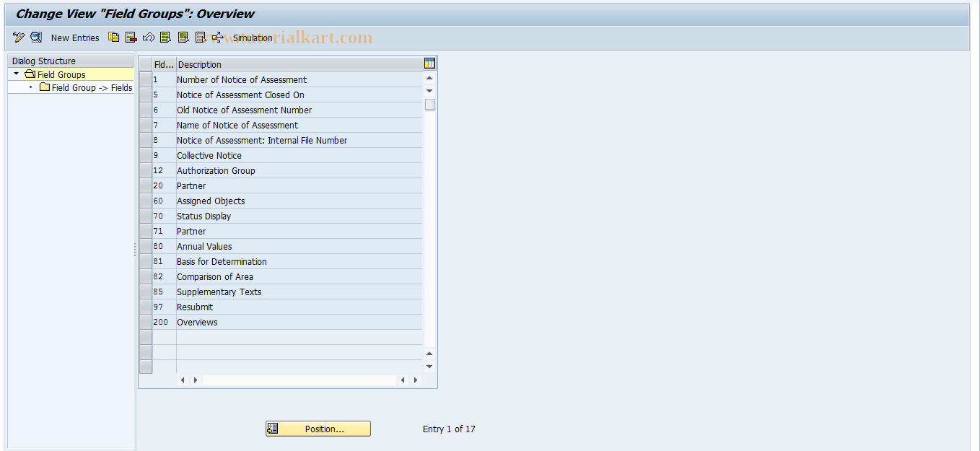
Task: Select row for Status Display
Action: click(x=146, y=216)
